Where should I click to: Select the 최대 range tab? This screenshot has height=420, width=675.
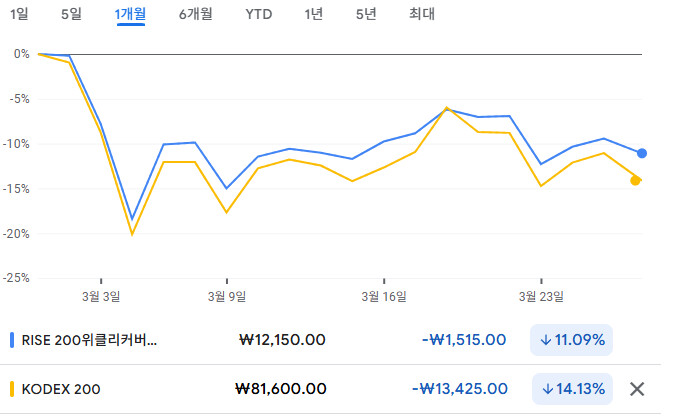(x=422, y=14)
